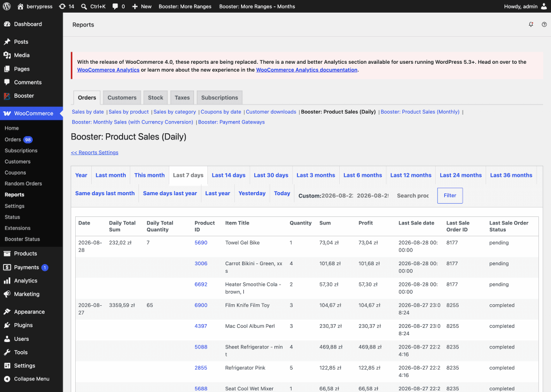Open product ID 2855 link

(201, 368)
